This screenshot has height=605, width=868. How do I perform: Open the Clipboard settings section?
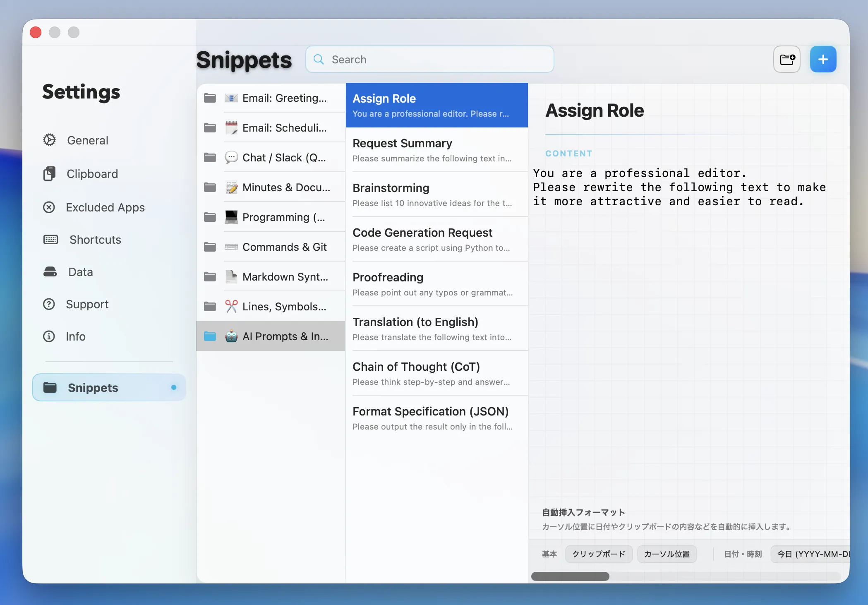click(92, 174)
